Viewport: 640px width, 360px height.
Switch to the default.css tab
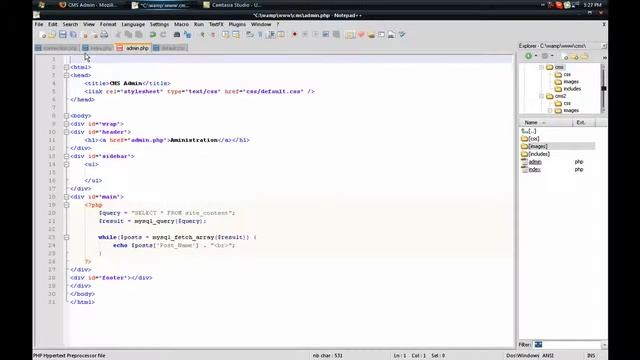[169, 48]
